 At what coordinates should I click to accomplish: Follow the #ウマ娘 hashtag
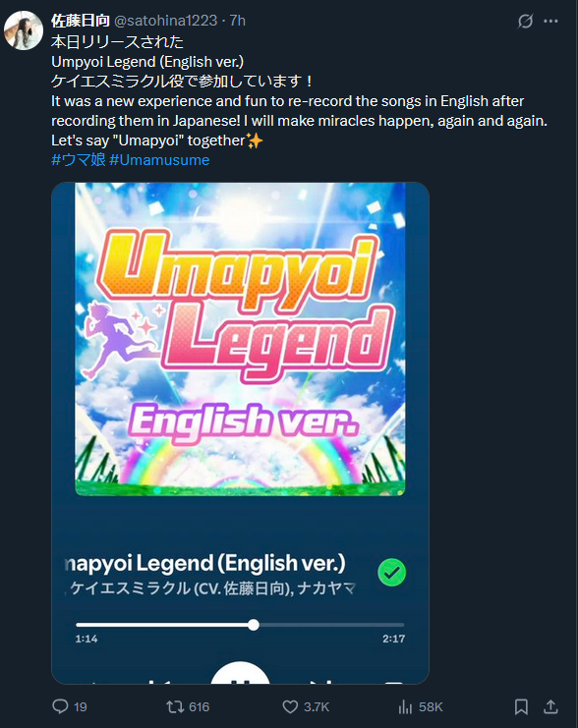click(78, 160)
